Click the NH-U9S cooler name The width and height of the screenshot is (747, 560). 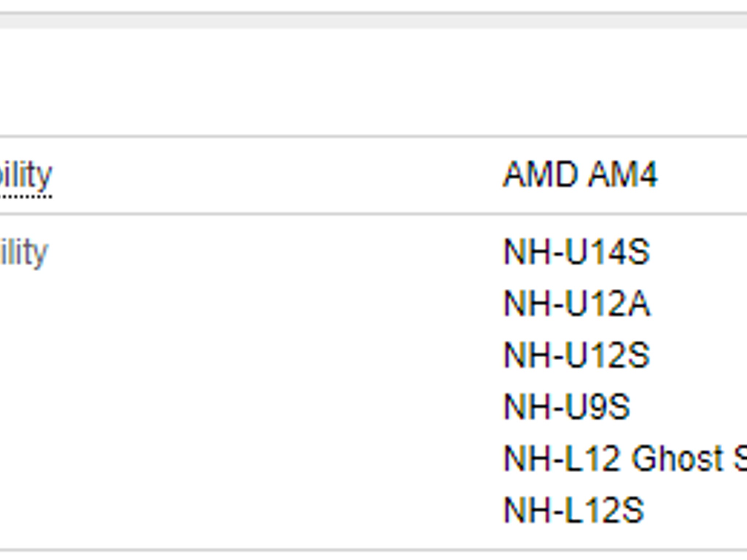coord(566,407)
